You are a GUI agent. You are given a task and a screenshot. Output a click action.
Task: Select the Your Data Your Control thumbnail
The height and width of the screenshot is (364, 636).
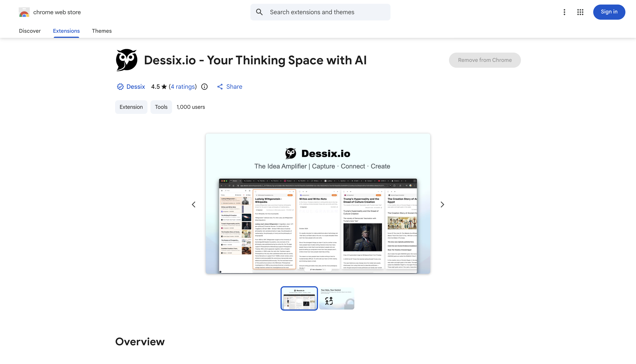pyautogui.click(x=336, y=298)
